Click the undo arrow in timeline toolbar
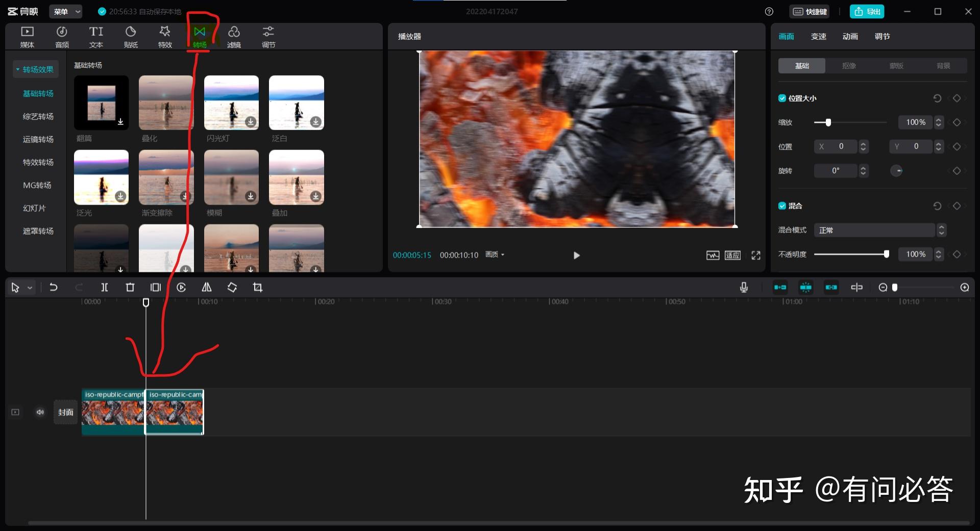 pos(53,287)
